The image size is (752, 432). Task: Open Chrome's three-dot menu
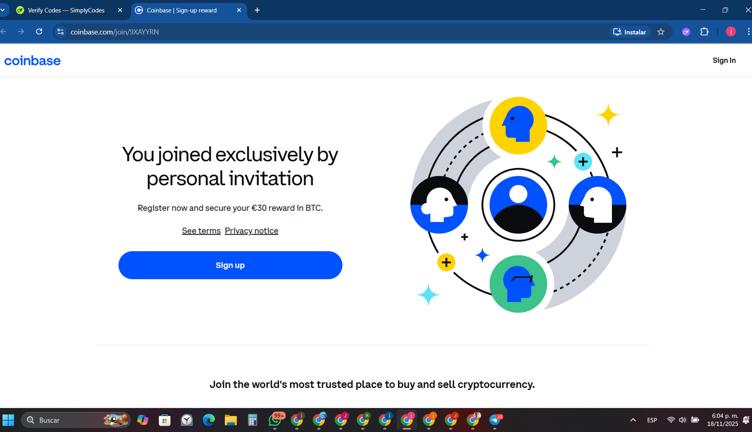click(748, 32)
